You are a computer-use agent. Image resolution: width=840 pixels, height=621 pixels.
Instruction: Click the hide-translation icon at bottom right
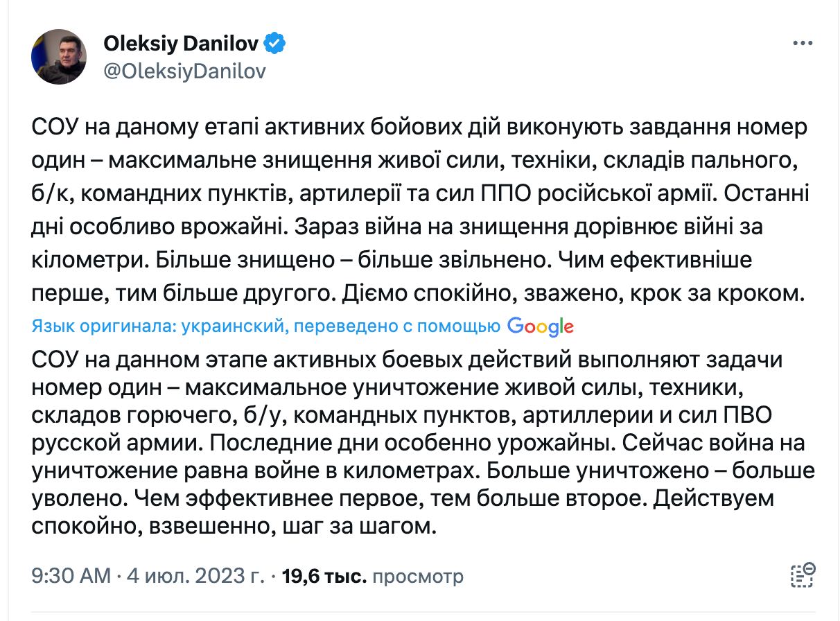803,575
